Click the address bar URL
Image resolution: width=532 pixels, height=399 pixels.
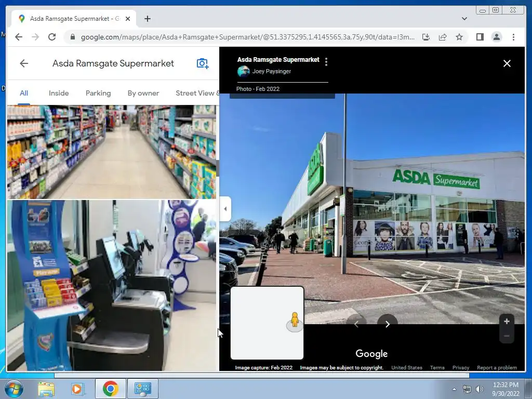247,37
